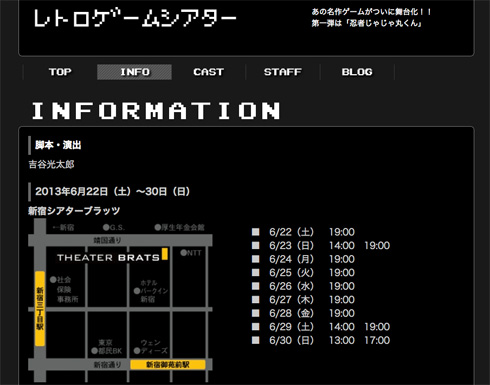Click 17:00 showtime on 6/30 row
The image size is (490, 385).
(x=377, y=340)
